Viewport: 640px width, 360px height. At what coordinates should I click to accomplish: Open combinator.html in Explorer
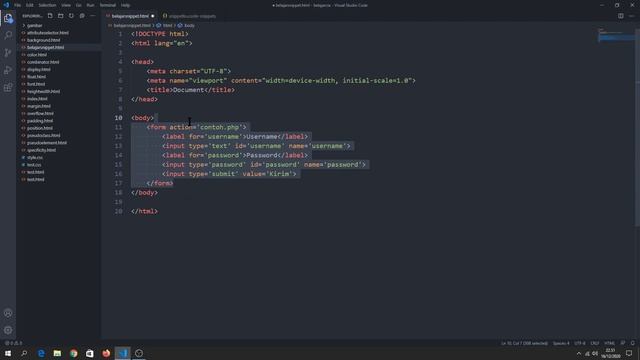[x=43, y=62]
